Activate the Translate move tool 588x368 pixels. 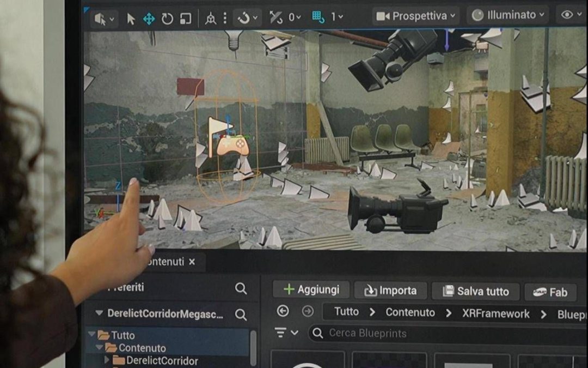pyautogui.click(x=149, y=19)
